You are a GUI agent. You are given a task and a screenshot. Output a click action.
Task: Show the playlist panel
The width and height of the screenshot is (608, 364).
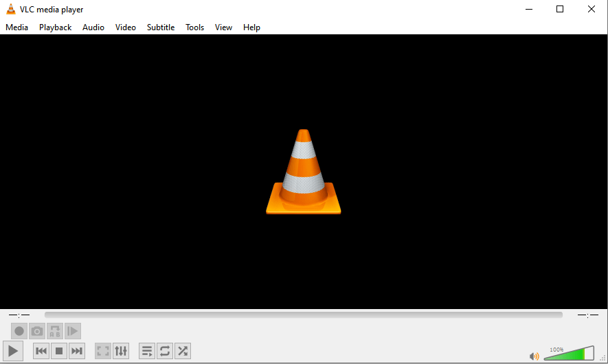click(x=147, y=351)
